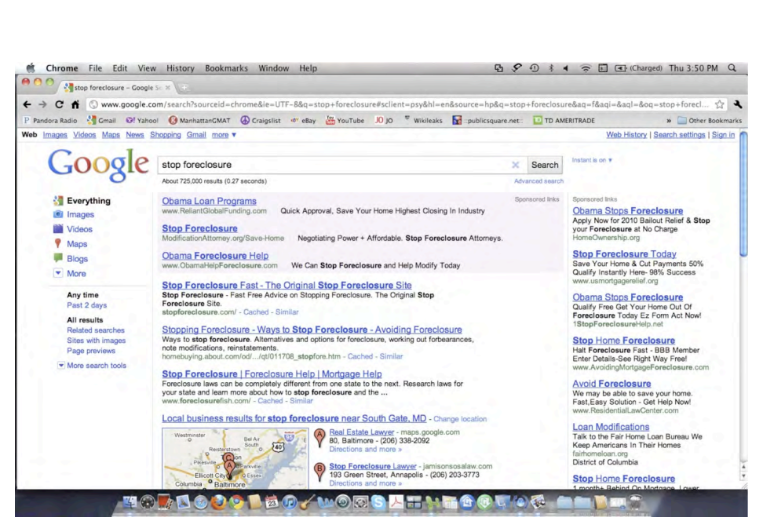Open the Edit menu

tap(119, 68)
